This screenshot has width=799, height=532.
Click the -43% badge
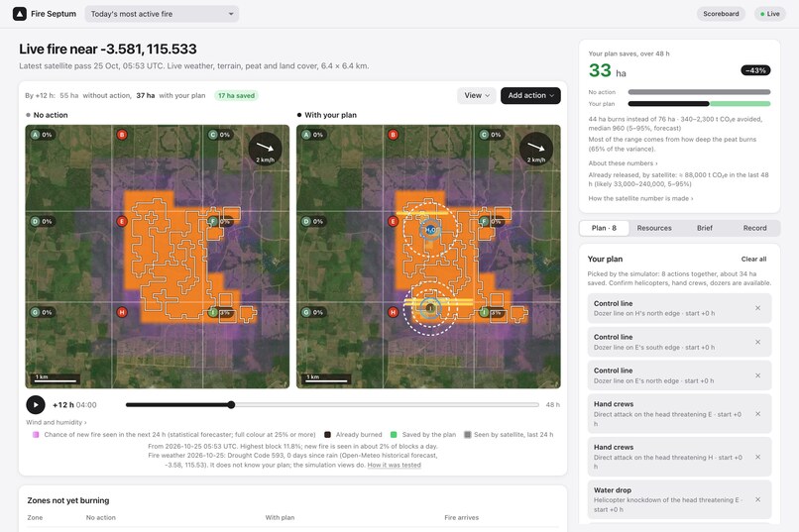(755, 70)
